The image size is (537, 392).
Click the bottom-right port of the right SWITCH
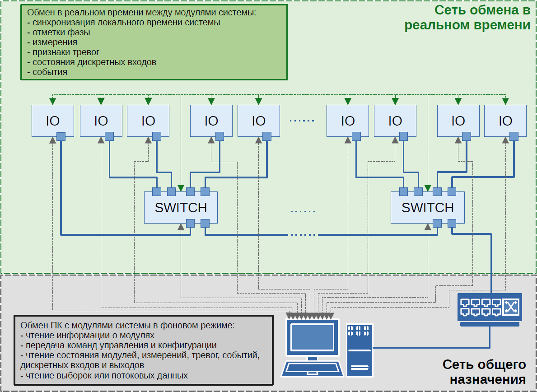pos(452,223)
